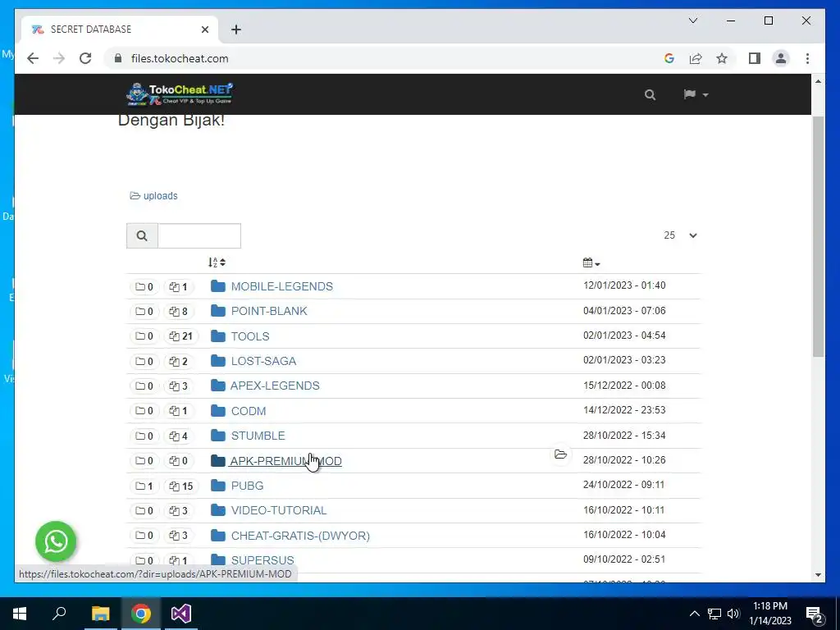The height and width of the screenshot is (630, 840).
Task: Open the CHEAT-GRATIS-(DWYOR) folder link
Action: tap(300, 536)
